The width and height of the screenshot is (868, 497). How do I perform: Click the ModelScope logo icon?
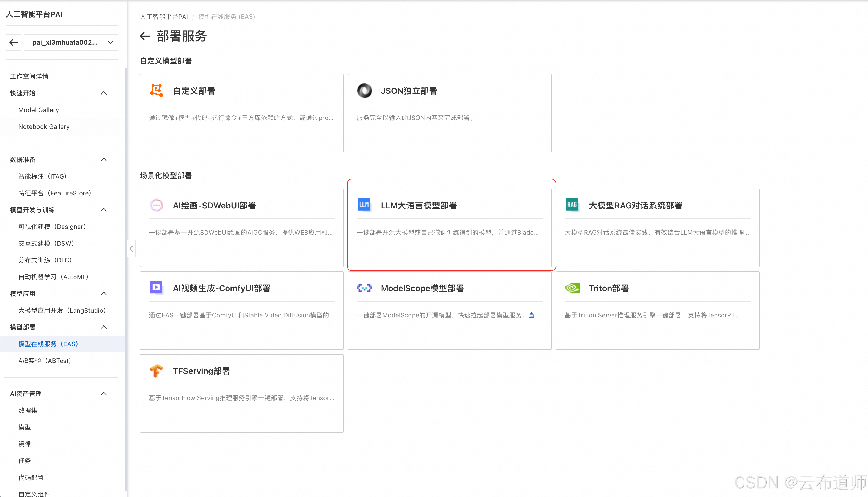tap(364, 288)
